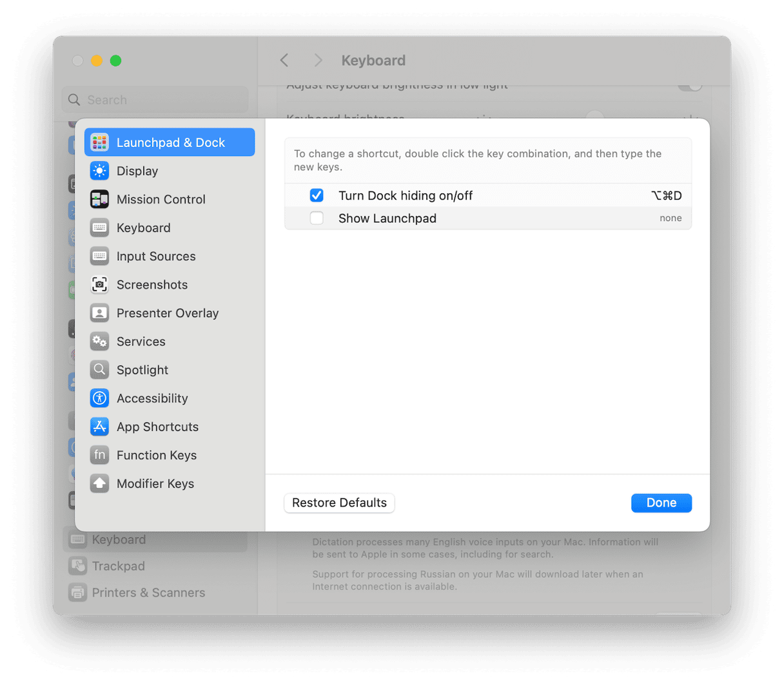Choose Input Sources from the sidebar
The height and width of the screenshot is (685, 784).
[155, 256]
